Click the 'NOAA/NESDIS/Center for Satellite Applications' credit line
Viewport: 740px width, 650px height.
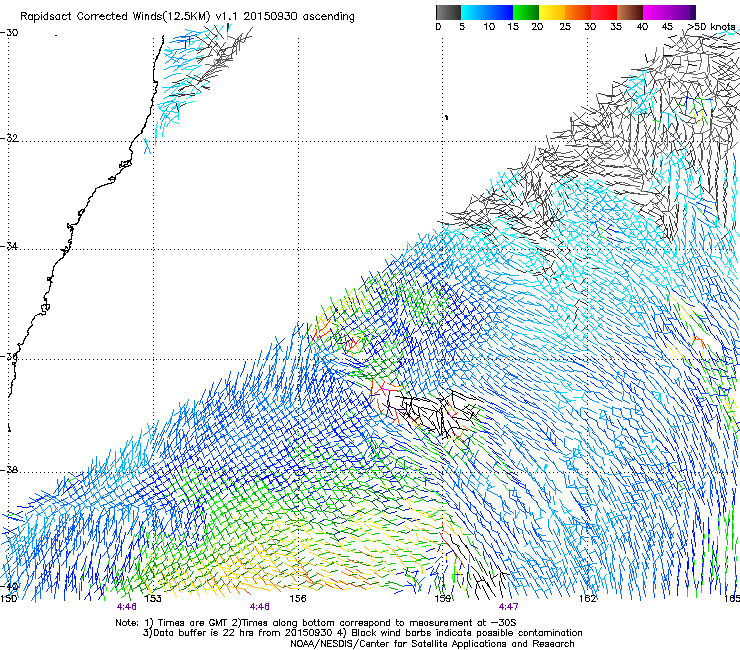432,644
